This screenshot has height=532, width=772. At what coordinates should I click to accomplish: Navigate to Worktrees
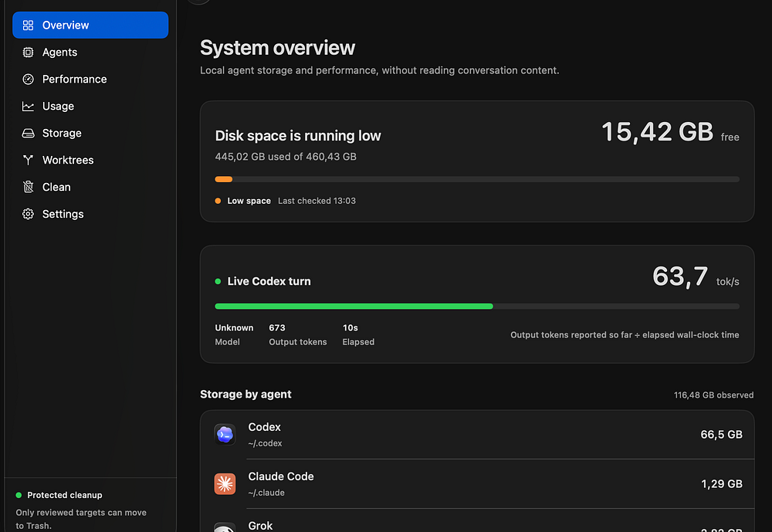(x=90, y=160)
